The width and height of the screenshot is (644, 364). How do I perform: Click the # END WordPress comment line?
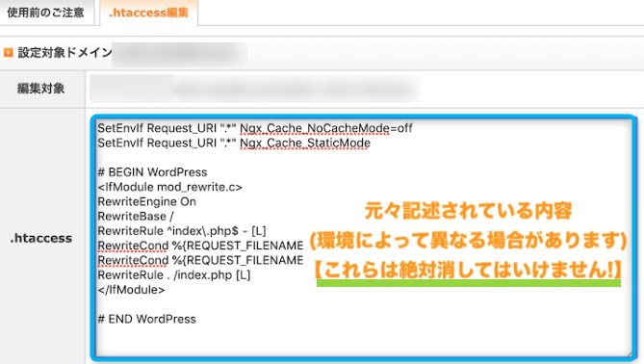click(146, 319)
